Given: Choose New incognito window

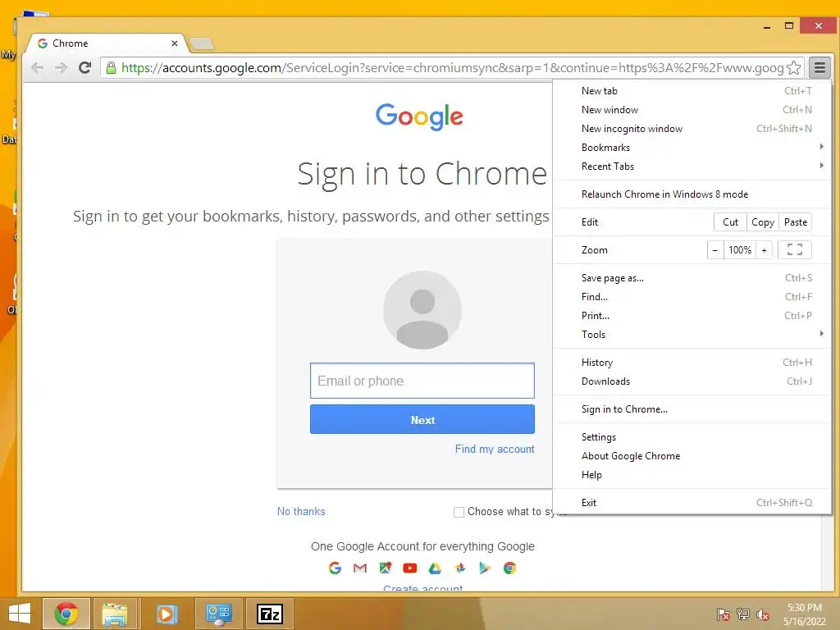Looking at the screenshot, I should pyautogui.click(x=692, y=129).
